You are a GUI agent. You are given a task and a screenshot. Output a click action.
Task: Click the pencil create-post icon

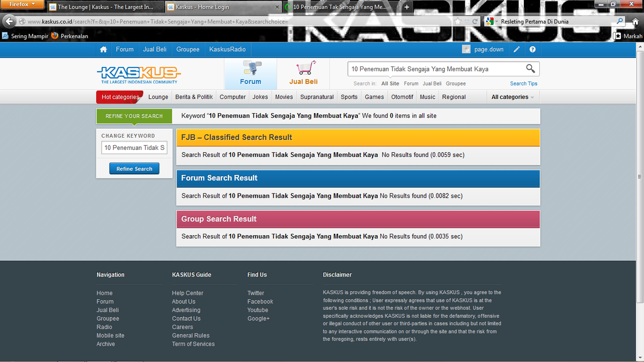pos(516,49)
